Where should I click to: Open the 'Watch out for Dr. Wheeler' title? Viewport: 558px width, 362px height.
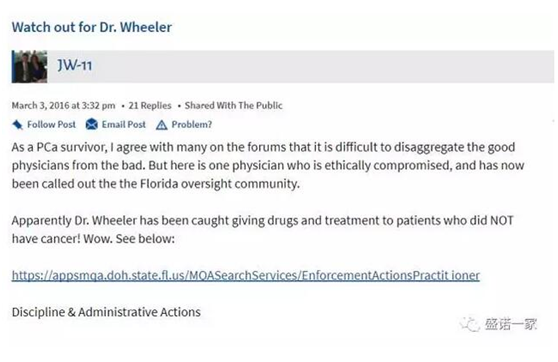(92, 27)
